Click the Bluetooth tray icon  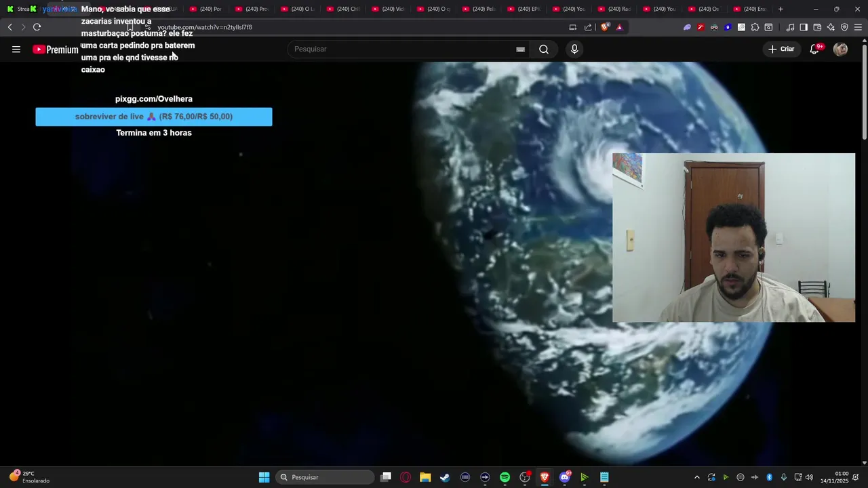point(769,477)
